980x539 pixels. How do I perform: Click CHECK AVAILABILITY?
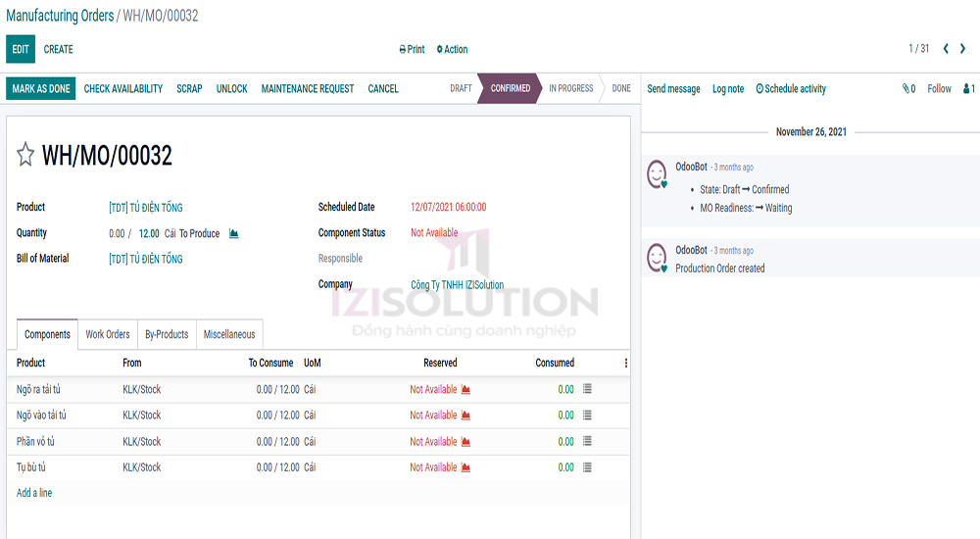click(123, 89)
